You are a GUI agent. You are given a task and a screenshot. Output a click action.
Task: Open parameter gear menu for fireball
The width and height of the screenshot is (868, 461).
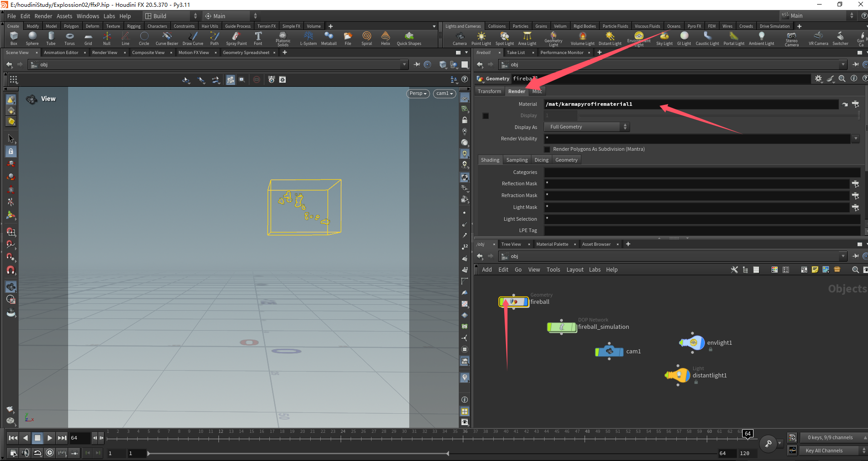pos(818,79)
